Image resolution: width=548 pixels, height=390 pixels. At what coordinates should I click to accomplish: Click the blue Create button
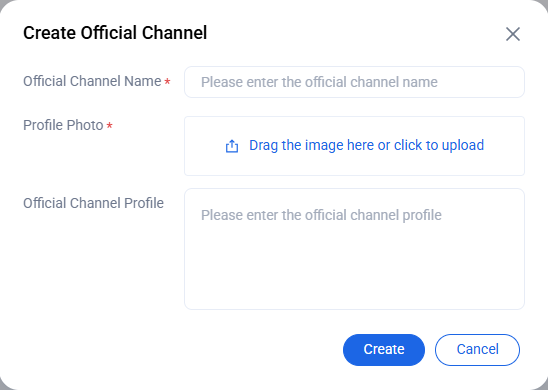(384, 350)
